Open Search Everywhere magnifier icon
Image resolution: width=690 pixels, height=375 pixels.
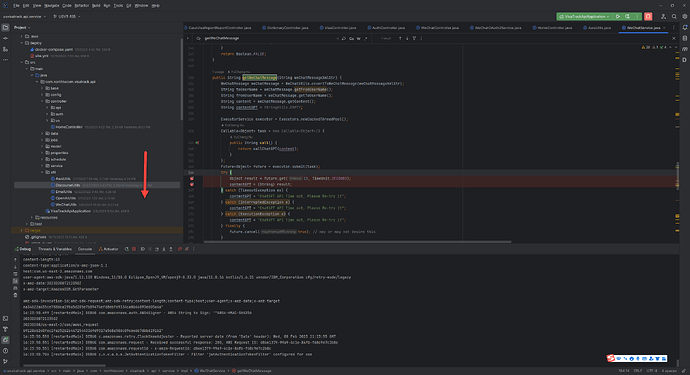[x=674, y=16]
